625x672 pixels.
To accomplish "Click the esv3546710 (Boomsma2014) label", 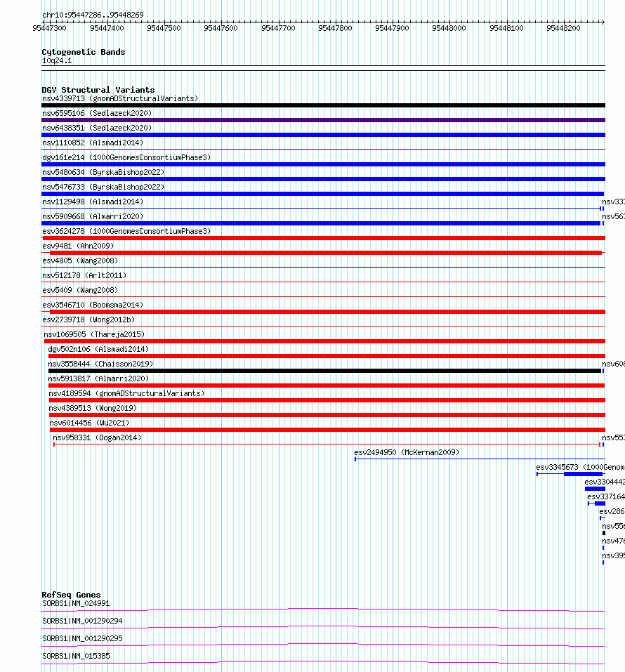I will (x=93, y=305).
